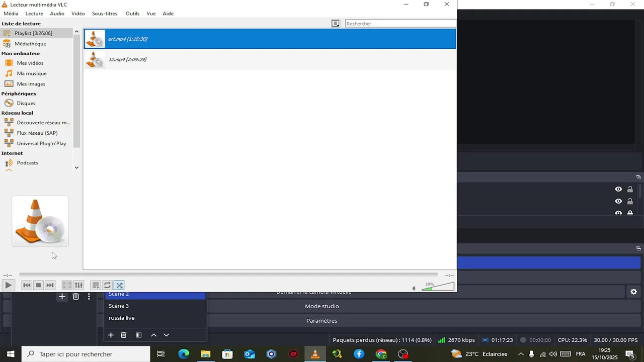Delete selected scene with trash icon

(124, 335)
